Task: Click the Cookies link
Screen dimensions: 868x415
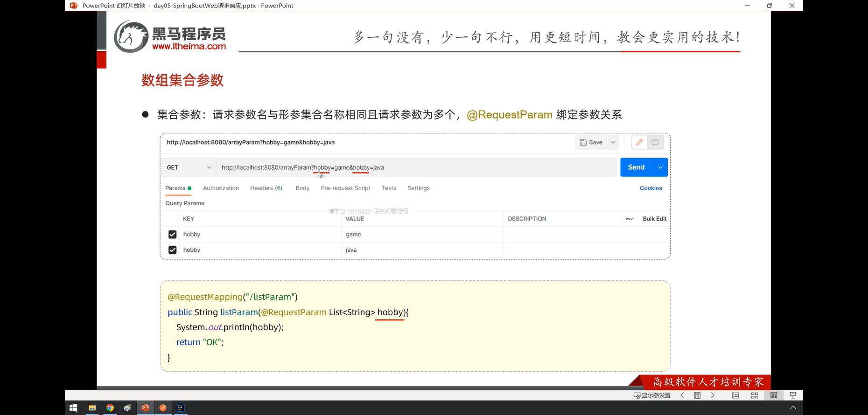Action: (651, 188)
